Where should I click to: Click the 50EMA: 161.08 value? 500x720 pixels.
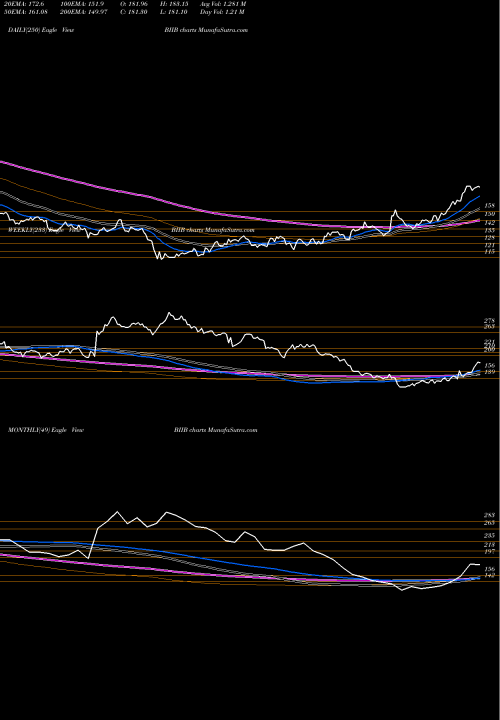point(24,12)
